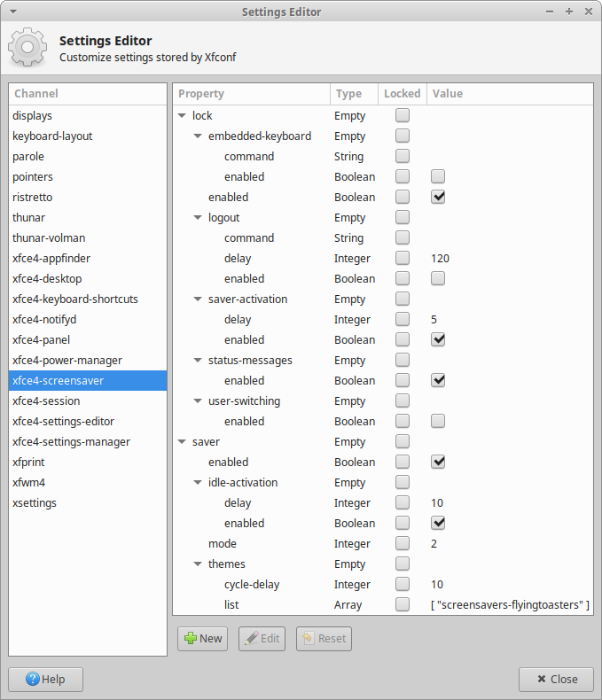The height and width of the screenshot is (700, 602).
Task: Click the blue question mark Help icon
Action: click(x=33, y=679)
